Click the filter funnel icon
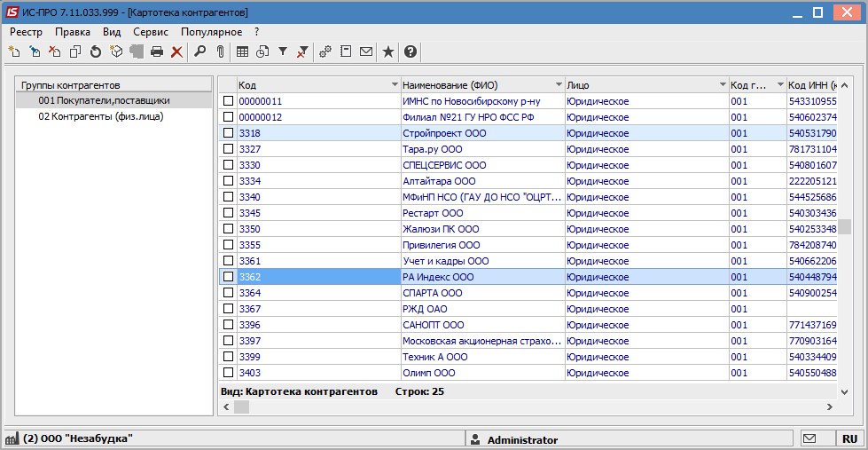This screenshot has width=868, height=450. (283, 52)
